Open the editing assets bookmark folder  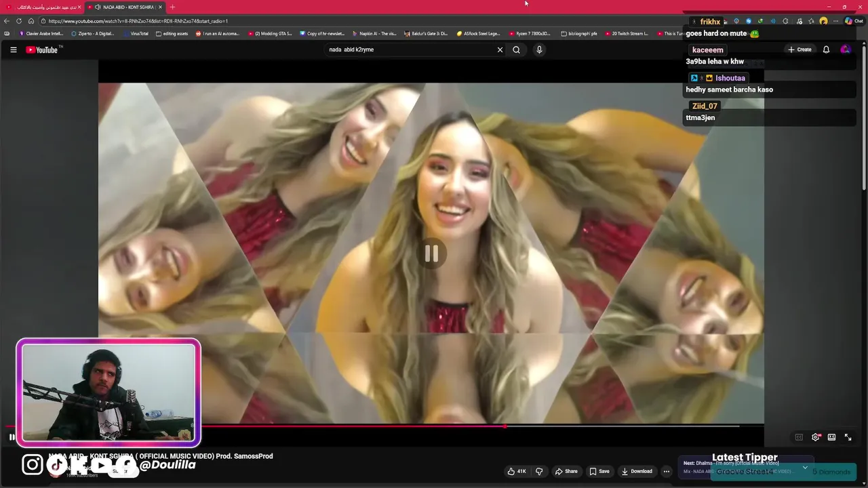(172, 33)
